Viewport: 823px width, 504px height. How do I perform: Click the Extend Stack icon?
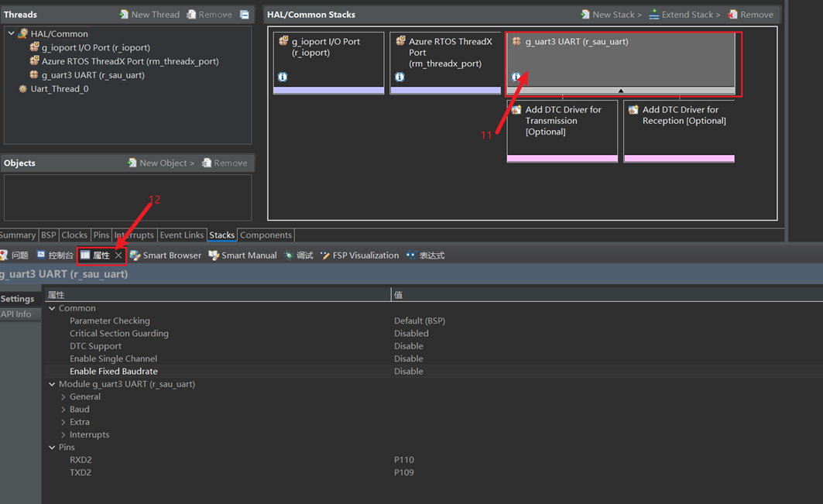(654, 15)
